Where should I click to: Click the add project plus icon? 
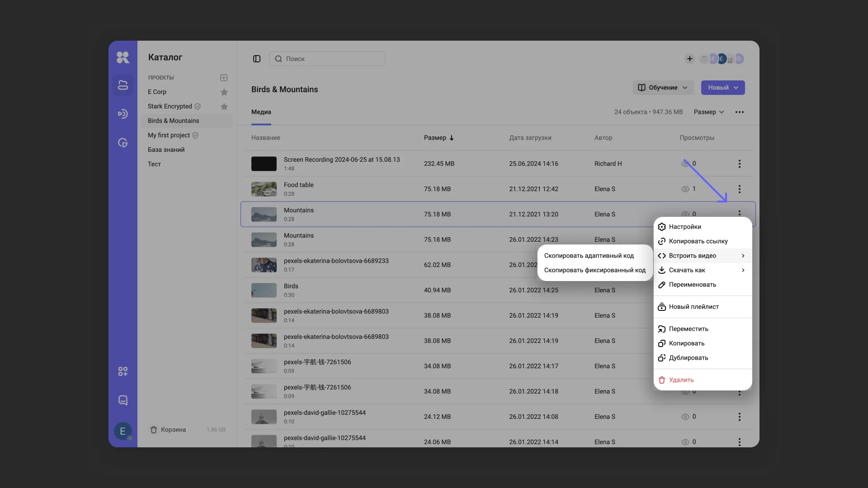[x=224, y=78]
